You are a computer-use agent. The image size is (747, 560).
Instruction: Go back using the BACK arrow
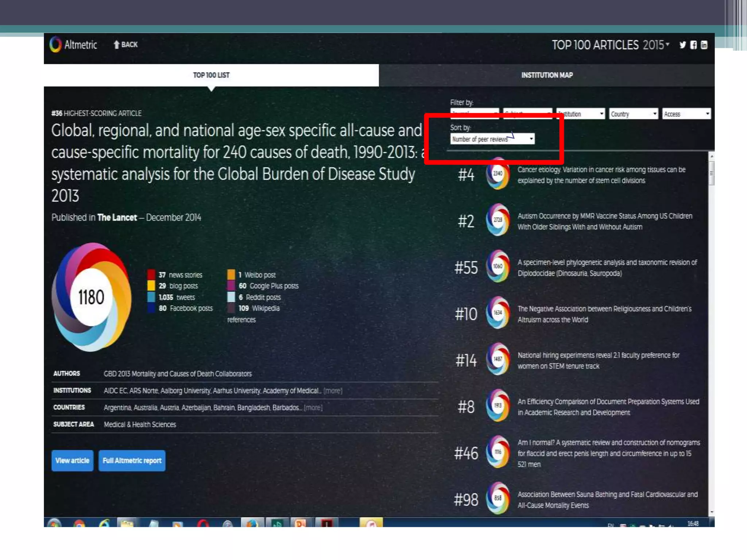tap(125, 44)
